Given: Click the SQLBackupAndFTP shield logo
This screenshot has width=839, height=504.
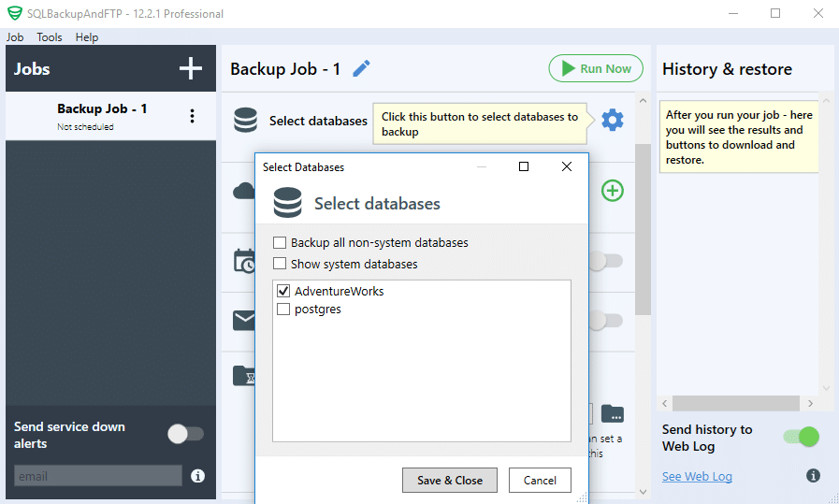Looking at the screenshot, I should coord(14,13).
